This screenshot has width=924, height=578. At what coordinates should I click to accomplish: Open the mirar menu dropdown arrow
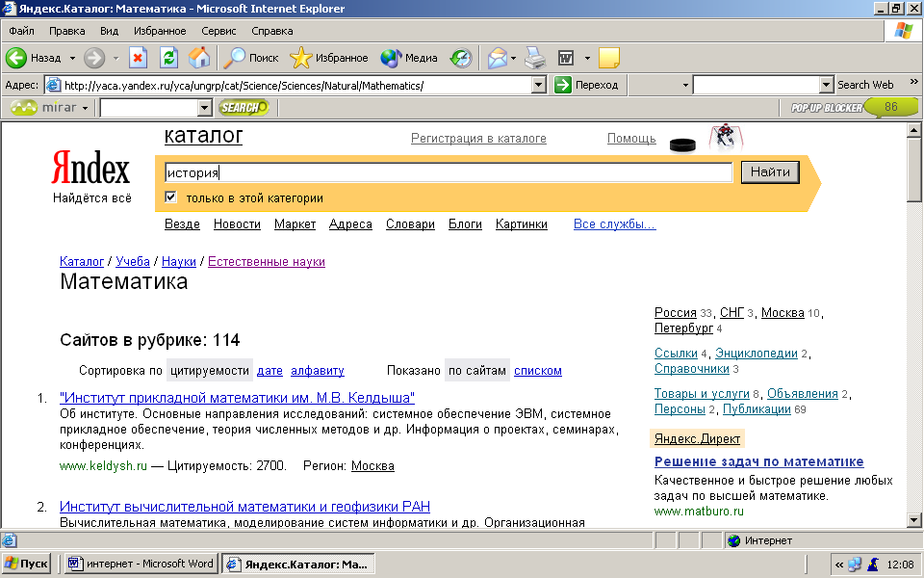tap(85, 108)
